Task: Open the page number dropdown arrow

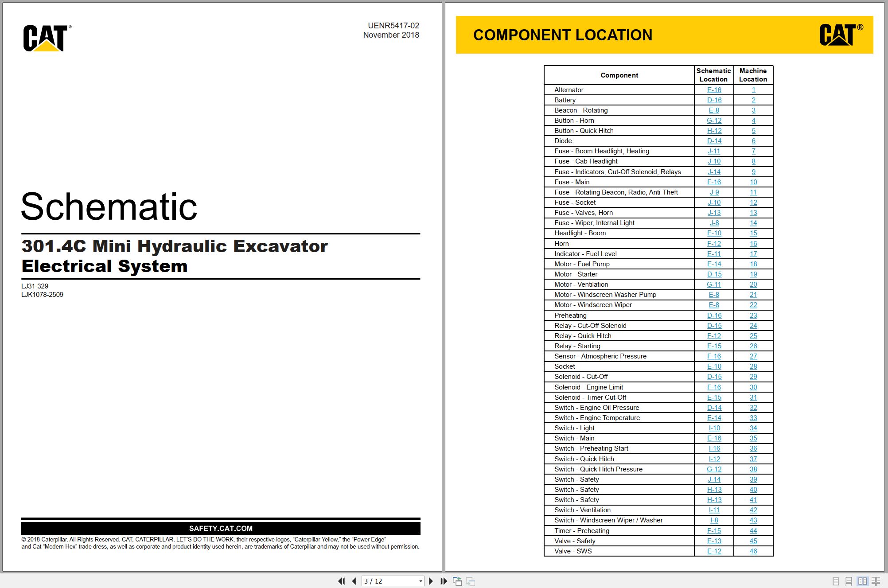Action: [421, 581]
